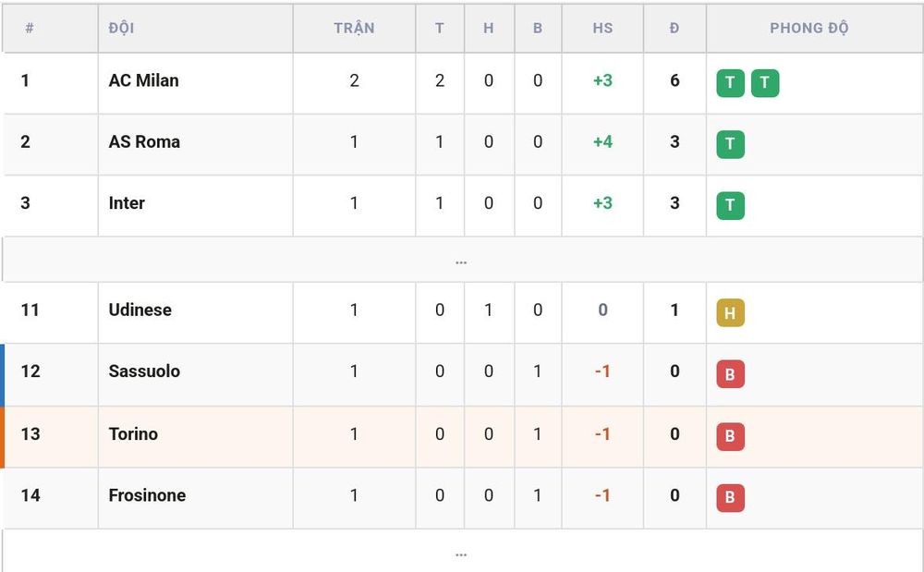Open the Frosinone team link
924x572 pixels.
147,494
